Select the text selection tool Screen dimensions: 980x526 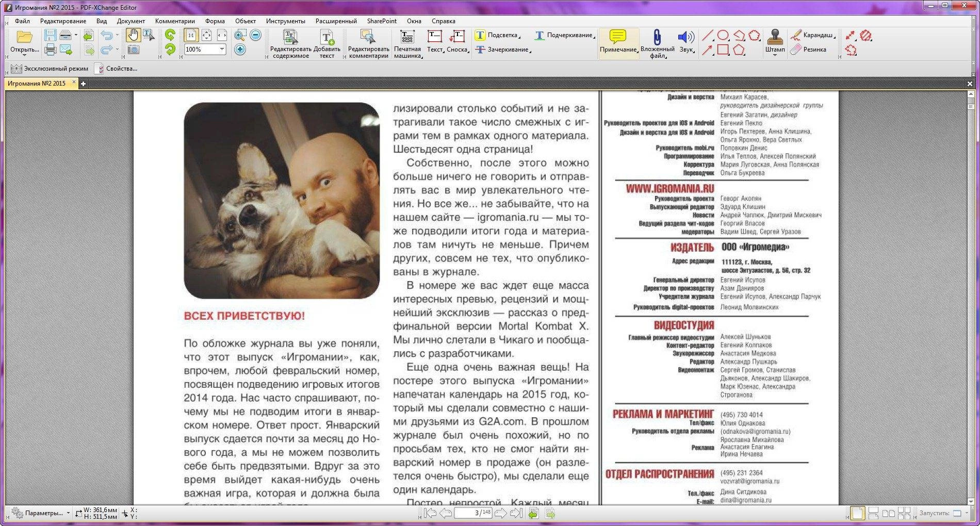pos(149,35)
